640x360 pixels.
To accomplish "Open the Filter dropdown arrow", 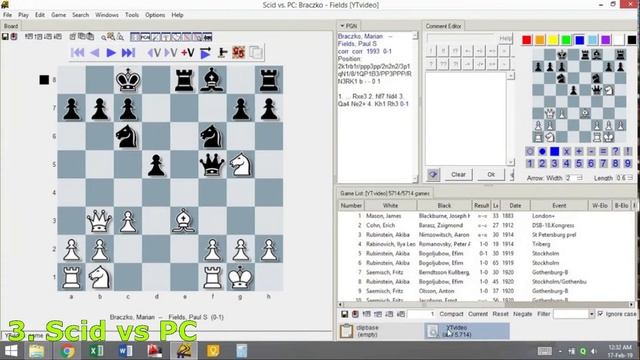I will pyautogui.click(x=591, y=314).
